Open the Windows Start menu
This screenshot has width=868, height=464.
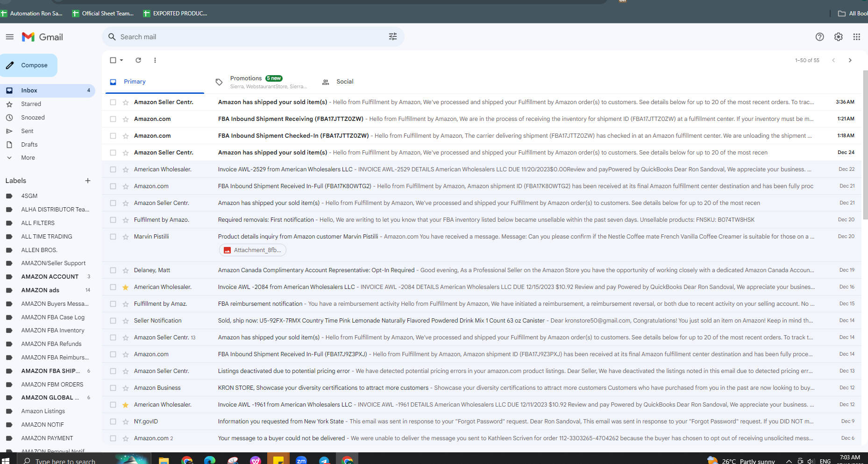tap(6, 460)
